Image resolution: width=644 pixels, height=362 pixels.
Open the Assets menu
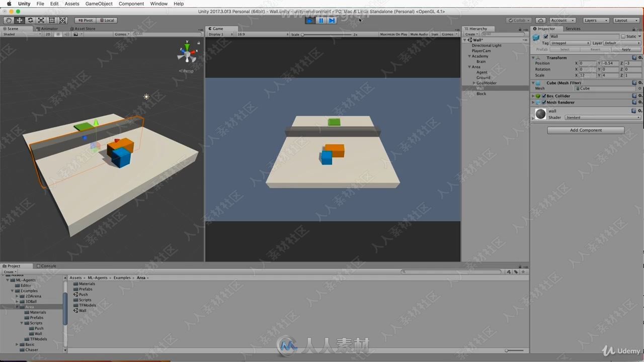pyautogui.click(x=72, y=4)
